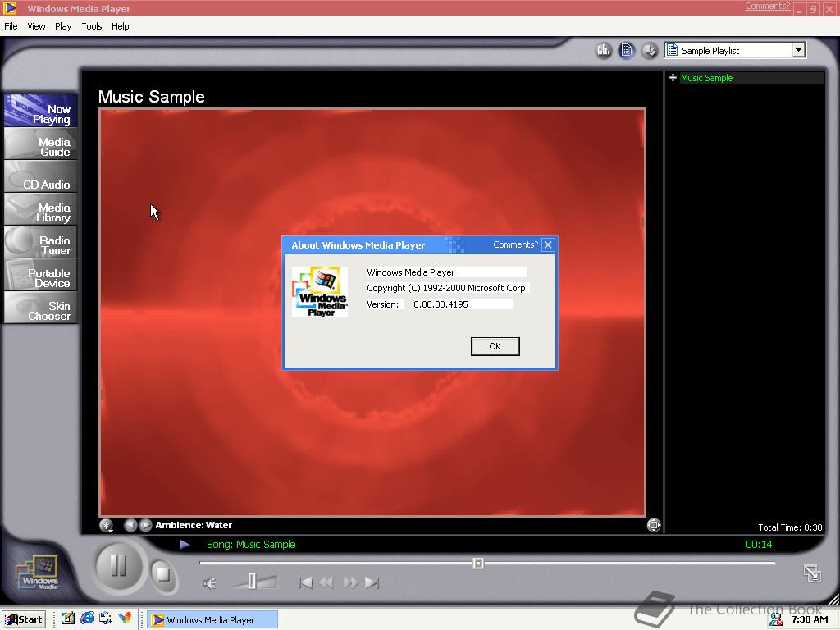
Task: Open the Radio Tuner section
Action: pos(41,242)
